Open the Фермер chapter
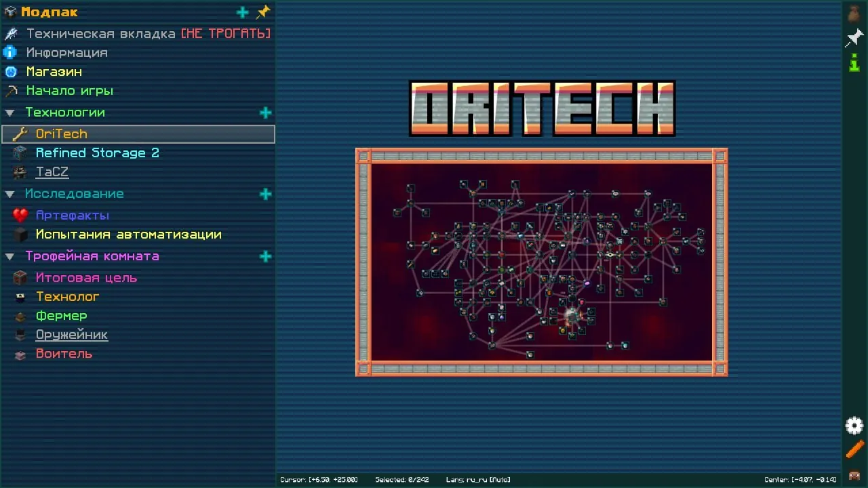This screenshot has width=868, height=488. tap(138, 316)
